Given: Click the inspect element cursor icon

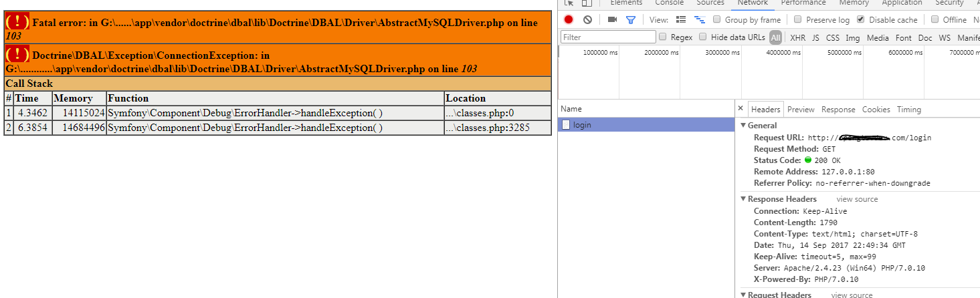Looking at the screenshot, I should point(569,3).
